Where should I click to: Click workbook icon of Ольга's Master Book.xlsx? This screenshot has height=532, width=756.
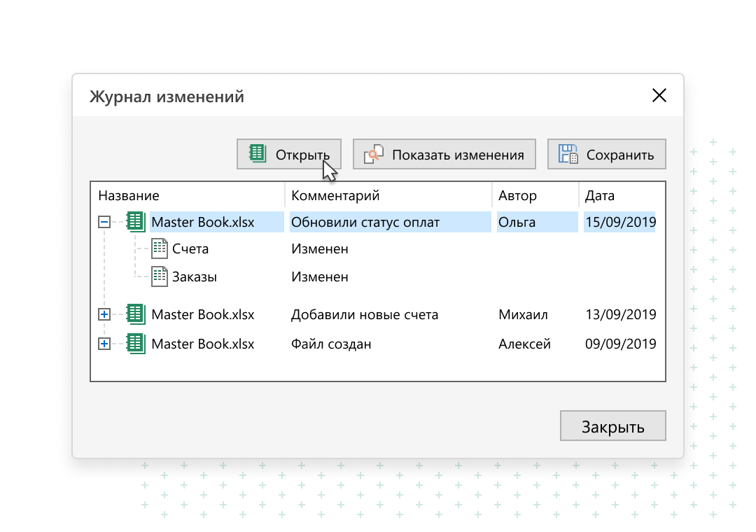coord(135,223)
